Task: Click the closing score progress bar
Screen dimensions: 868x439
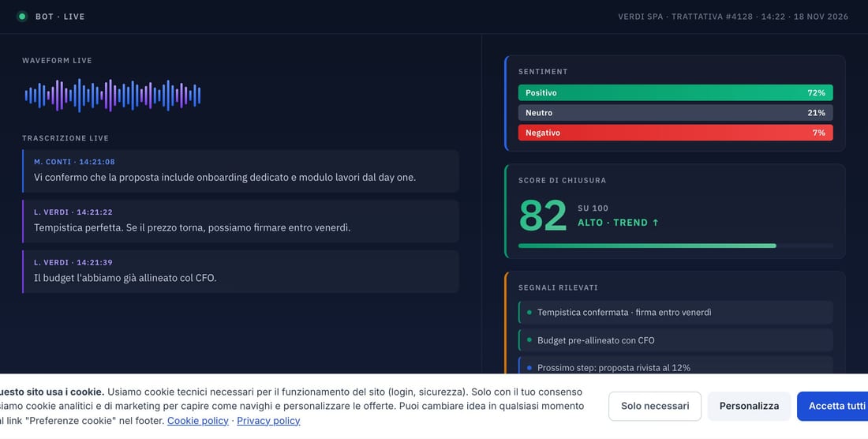Action: pyautogui.click(x=675, y=246)
